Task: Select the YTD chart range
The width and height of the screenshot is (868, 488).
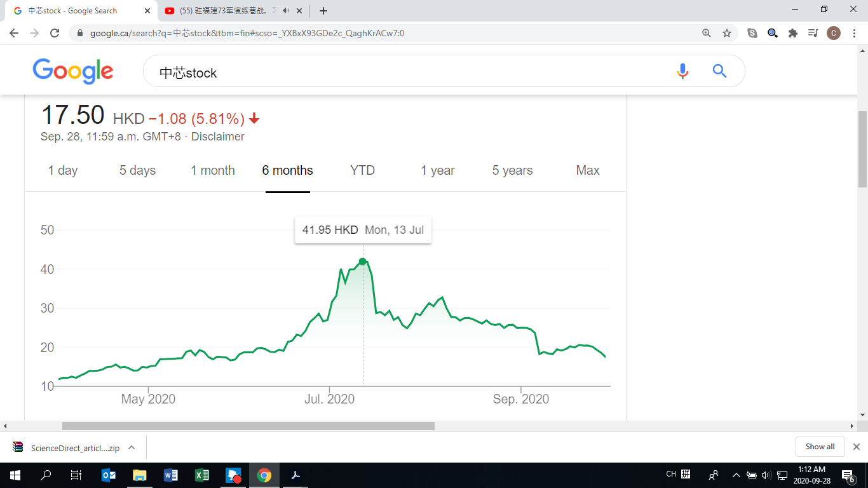Action: (362, 170)
